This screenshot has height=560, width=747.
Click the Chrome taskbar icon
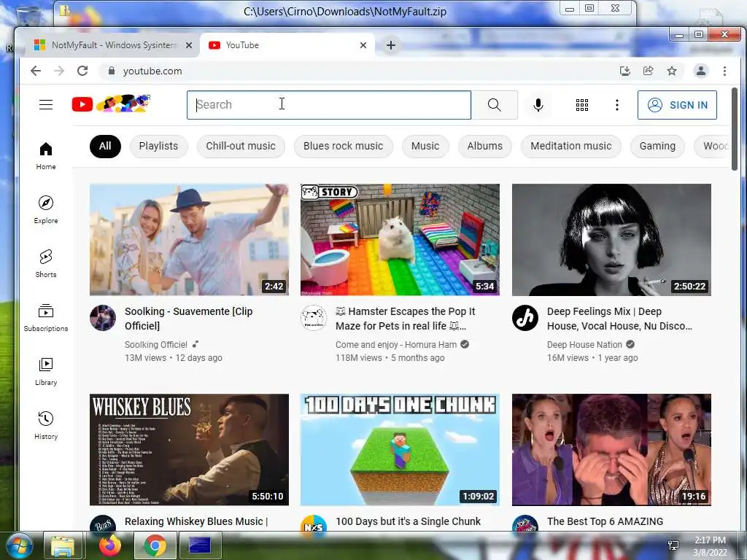click(155, 545)
